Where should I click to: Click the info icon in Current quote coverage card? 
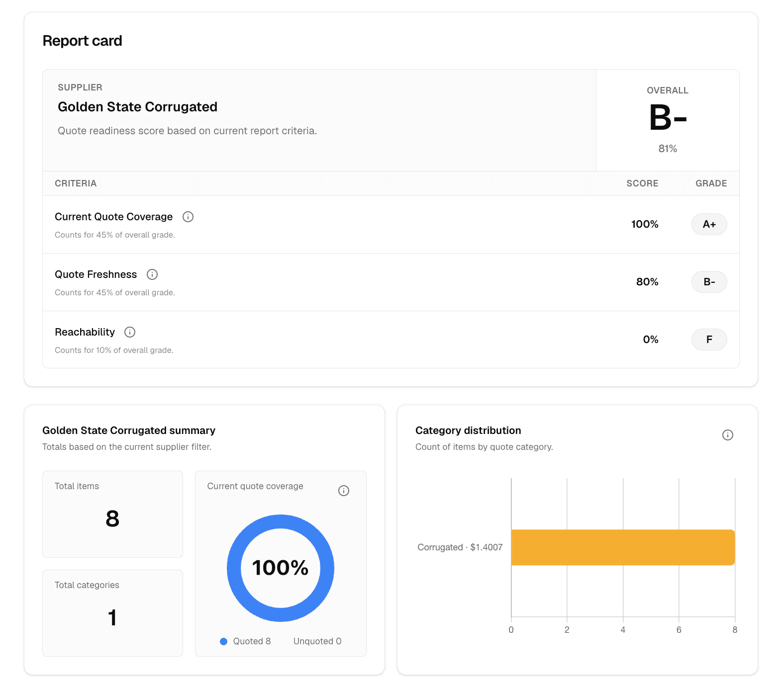coord(344,491)
